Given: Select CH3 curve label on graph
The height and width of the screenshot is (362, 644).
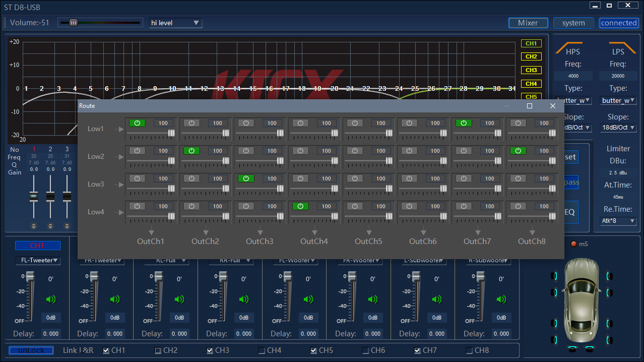Looking at the screenshot, I should click(x=531, y=70).
